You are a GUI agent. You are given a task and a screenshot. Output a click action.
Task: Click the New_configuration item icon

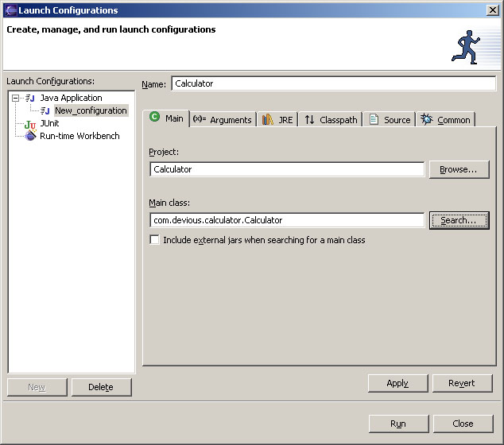click(45, 110)
